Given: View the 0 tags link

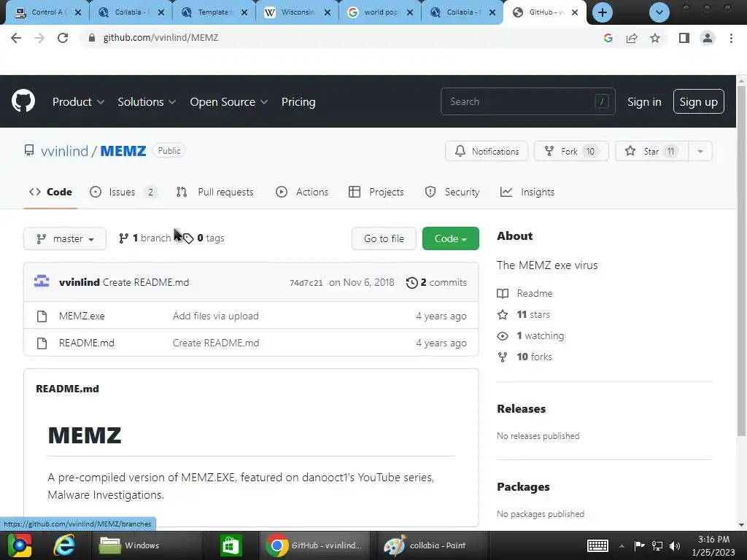Looking at the screenshot, I should pos(204,238).
